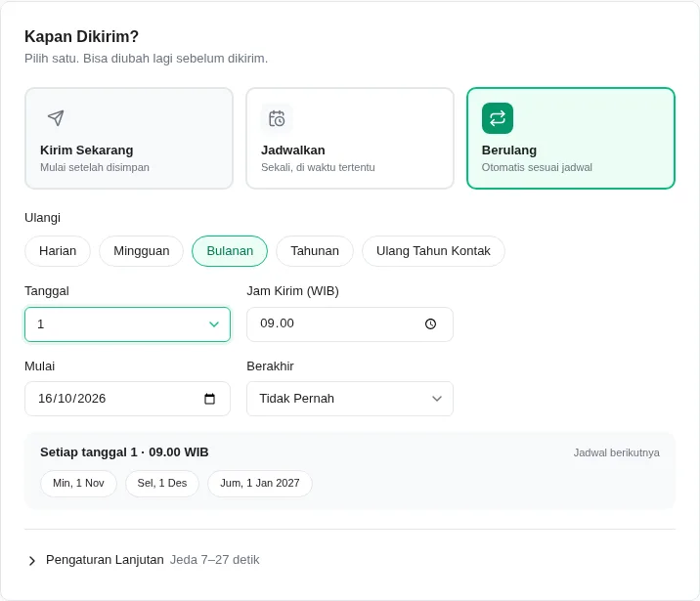Choose the Tahunan repeat chip
The height and width of the screenshot is (601, 700).
[x=315, y=251]
